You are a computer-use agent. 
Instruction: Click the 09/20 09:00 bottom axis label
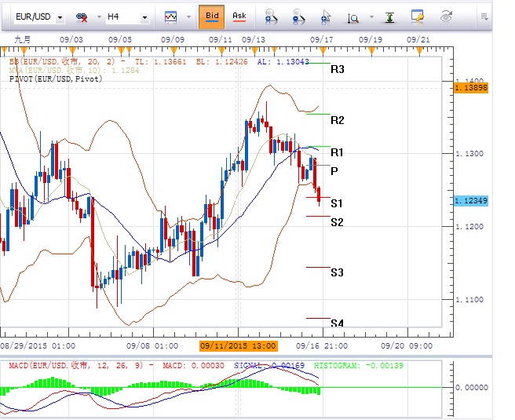point(407,345)
